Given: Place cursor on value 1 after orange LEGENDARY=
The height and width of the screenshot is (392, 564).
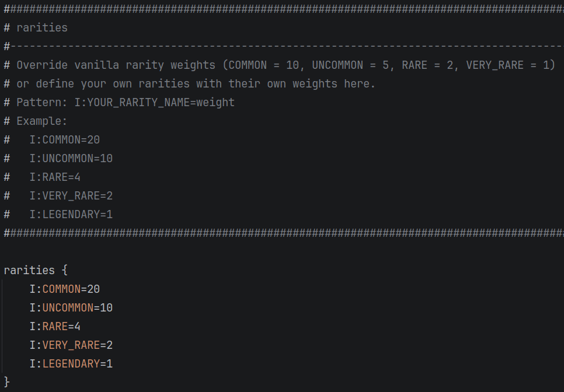Looking at the screenshot, I should click(110, 364).
